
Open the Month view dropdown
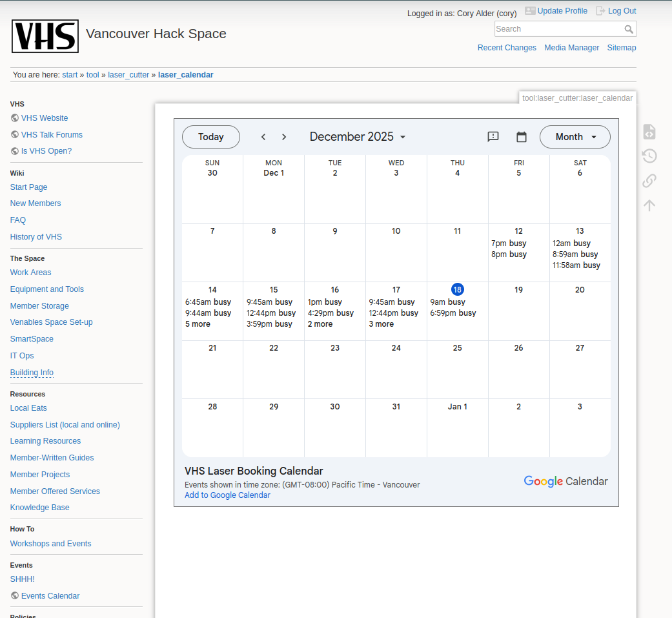click(x=575, y=137)
